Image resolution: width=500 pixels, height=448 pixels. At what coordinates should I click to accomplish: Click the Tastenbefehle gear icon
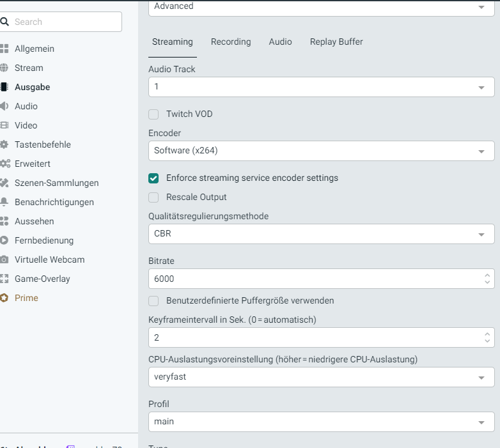tap(4, 144)
